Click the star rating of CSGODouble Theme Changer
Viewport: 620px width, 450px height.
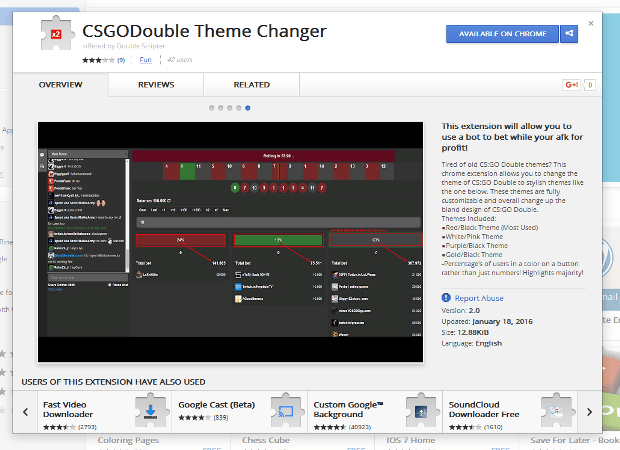[x=98, y=60]
